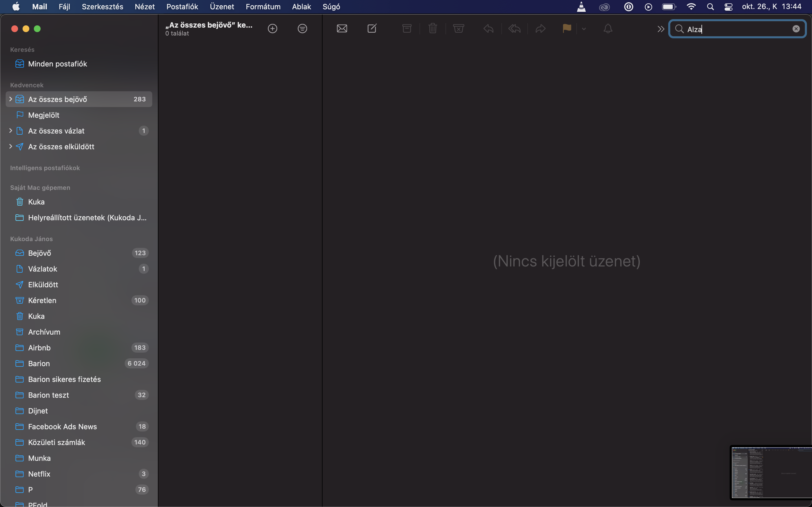Click the Minden postafiók item
Image resolution: width=812 pixels, height=507 pixels.
pos(57,63)
